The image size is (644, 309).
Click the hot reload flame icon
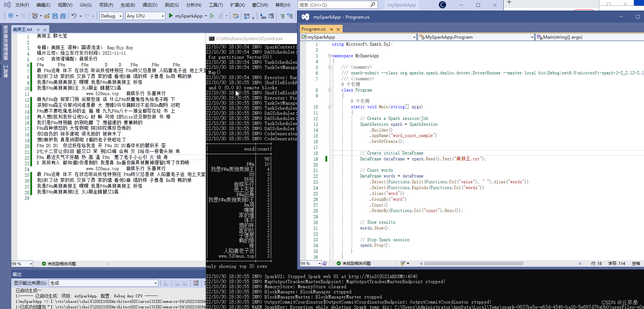220,16
